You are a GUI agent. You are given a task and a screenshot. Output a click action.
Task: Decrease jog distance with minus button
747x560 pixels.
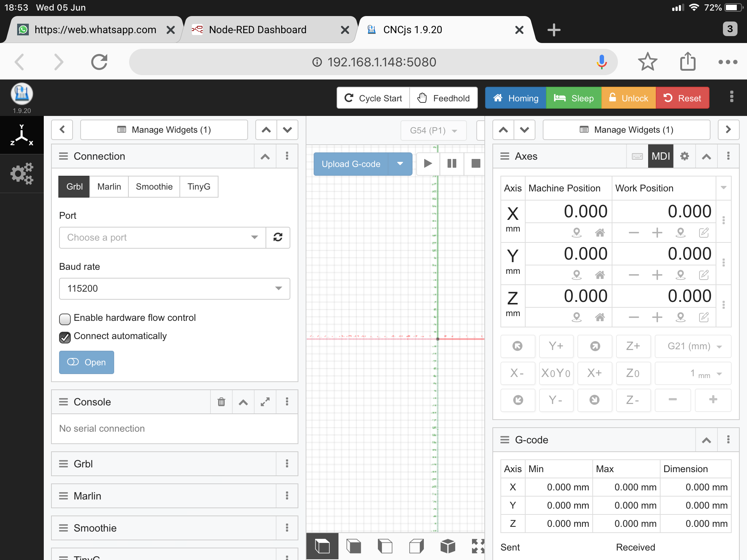673,400
